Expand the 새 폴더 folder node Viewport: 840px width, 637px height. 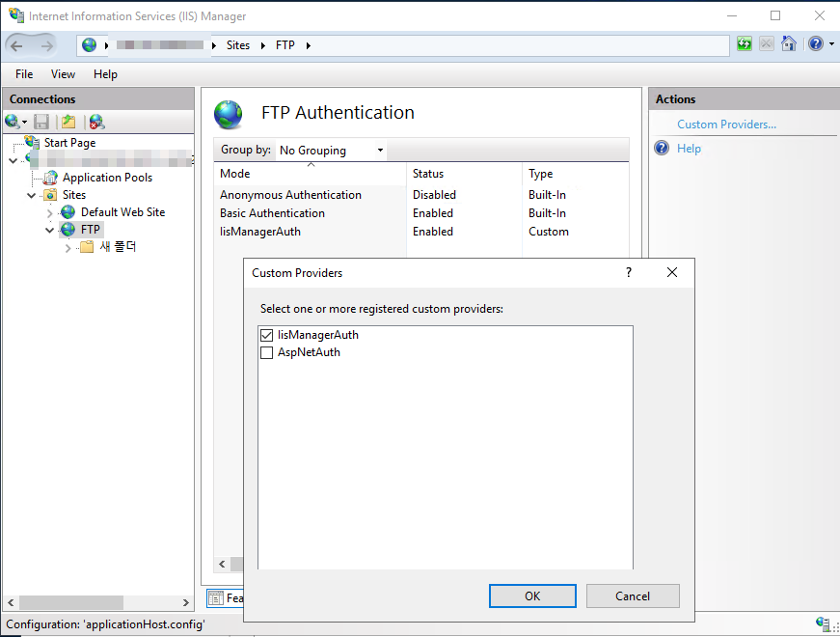68,248
